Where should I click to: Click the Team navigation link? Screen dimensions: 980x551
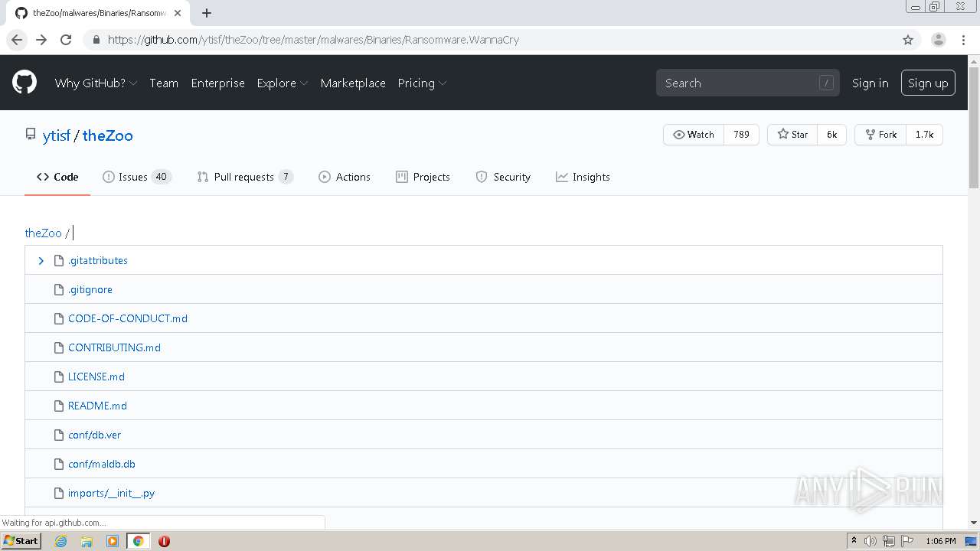(164, 83)
